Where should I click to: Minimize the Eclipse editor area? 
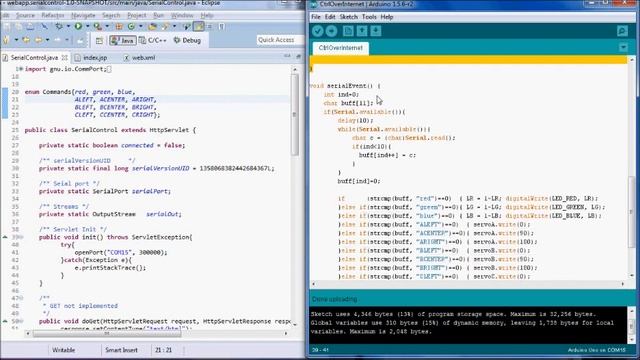[287, 56]
